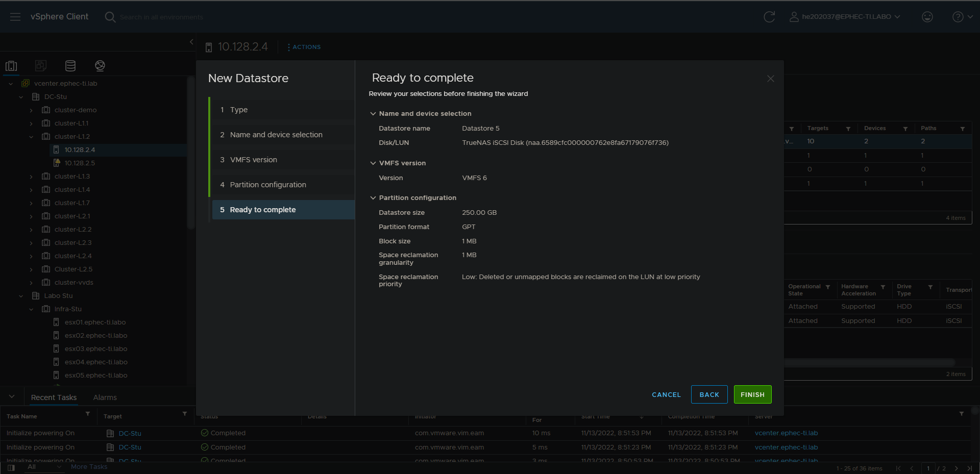980x474 pixels.
Task: Select Infra-Stu cluster in tree
Action: pyautogui.click(x=68, y=309)
